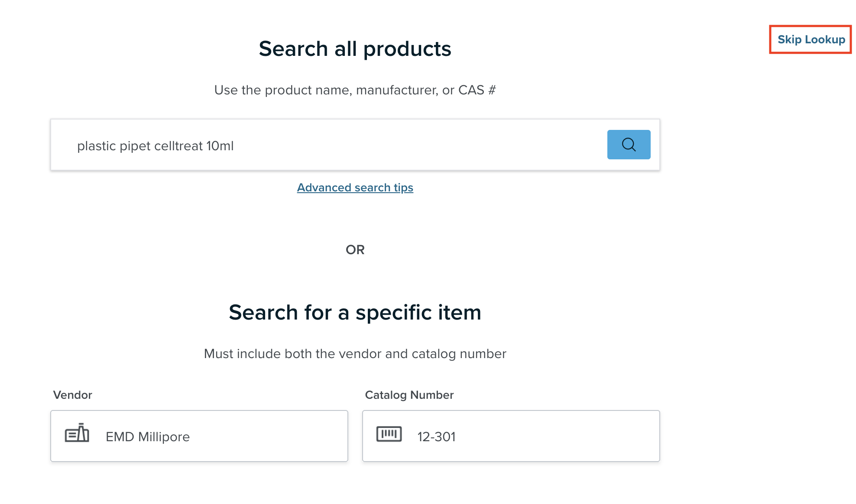The image size is (856, 504).
Task: Click the 'Use the product name' hint text
Action: pos(355,90)
